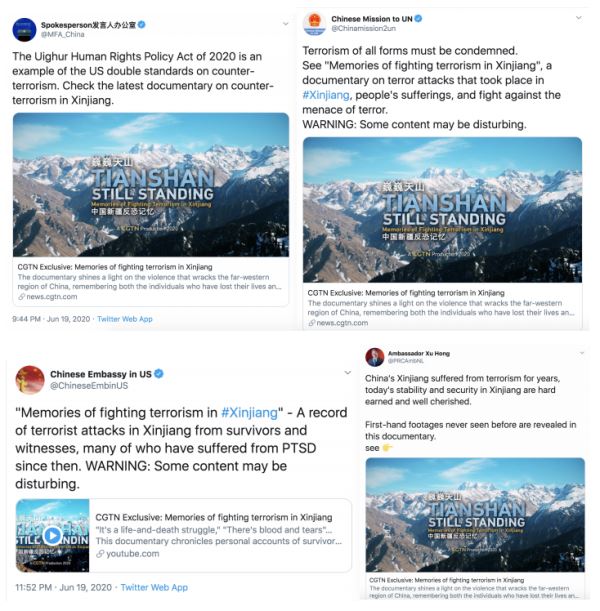Click verified badge next to Chinese Mission to UN
Image resolution: width=600 pixels, height=611 pixels.
418,18
